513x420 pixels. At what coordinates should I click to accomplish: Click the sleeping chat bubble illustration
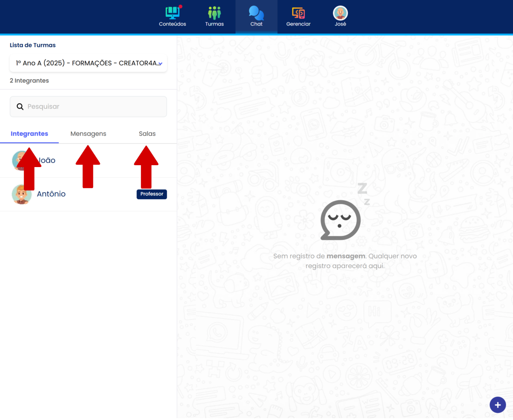tap(341, 219)
